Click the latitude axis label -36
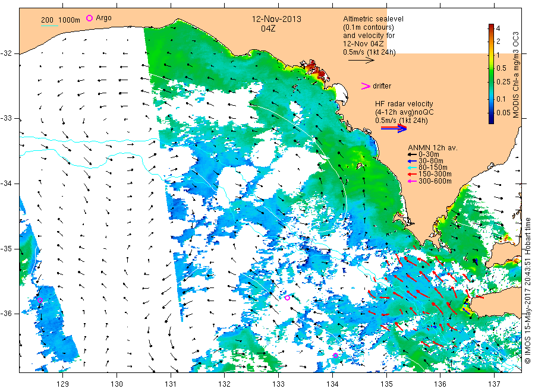The image size is (535, 392). pos(6,314)
